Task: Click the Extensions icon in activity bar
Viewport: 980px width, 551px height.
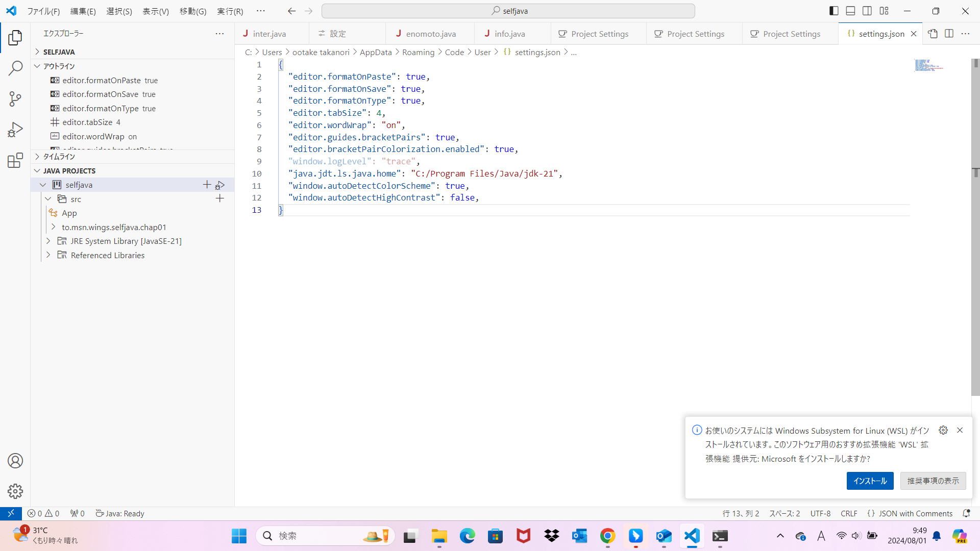Action: 15,161
